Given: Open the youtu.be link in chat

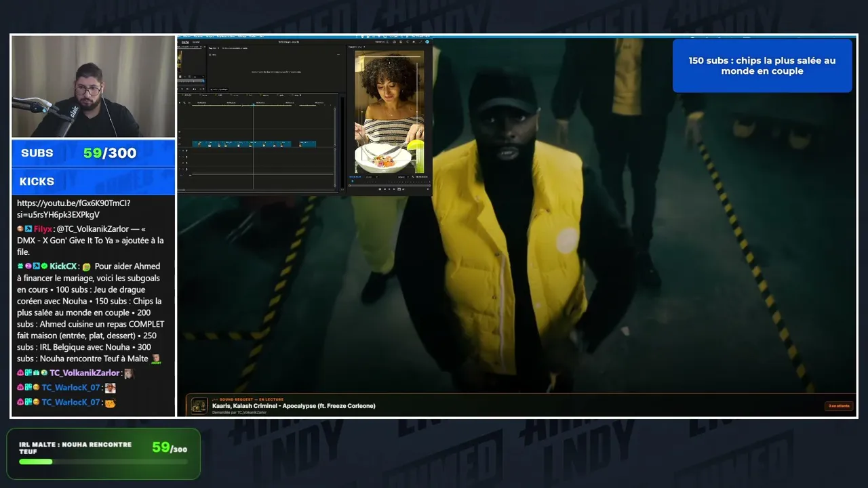Looking at the screenshot, I should click(x=74, y=209).
